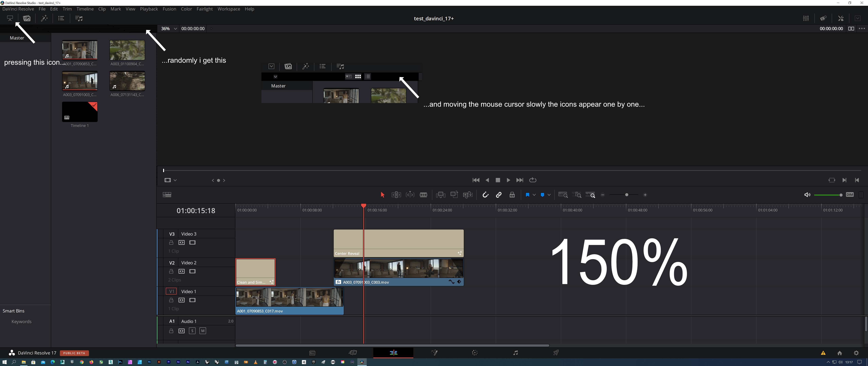Click the Overwrite Clip icon
Viewport: 868px width, 366px height.
point(454,195)
